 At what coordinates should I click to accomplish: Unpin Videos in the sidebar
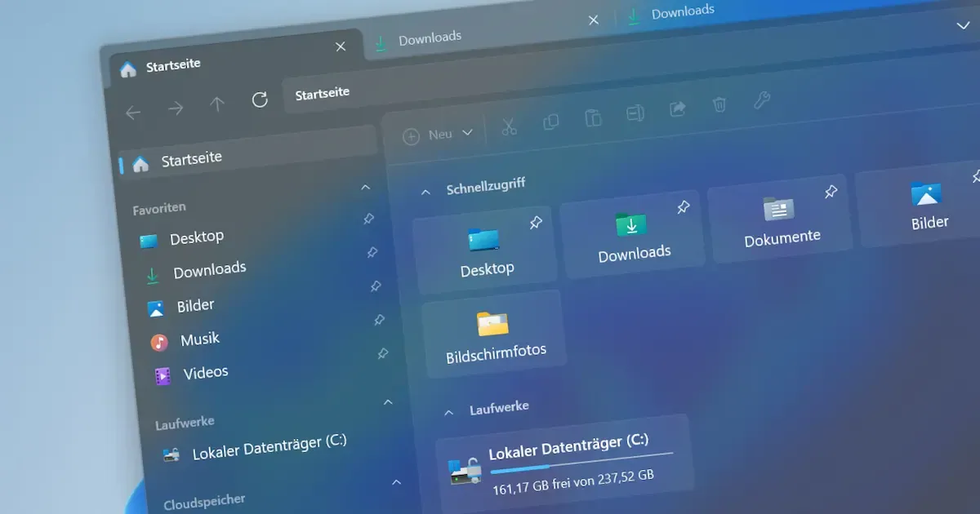382,354
